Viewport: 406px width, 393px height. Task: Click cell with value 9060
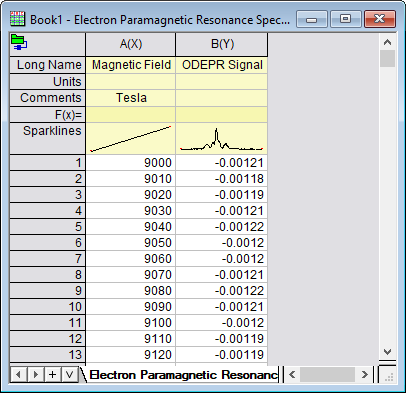tap(131, 259)
